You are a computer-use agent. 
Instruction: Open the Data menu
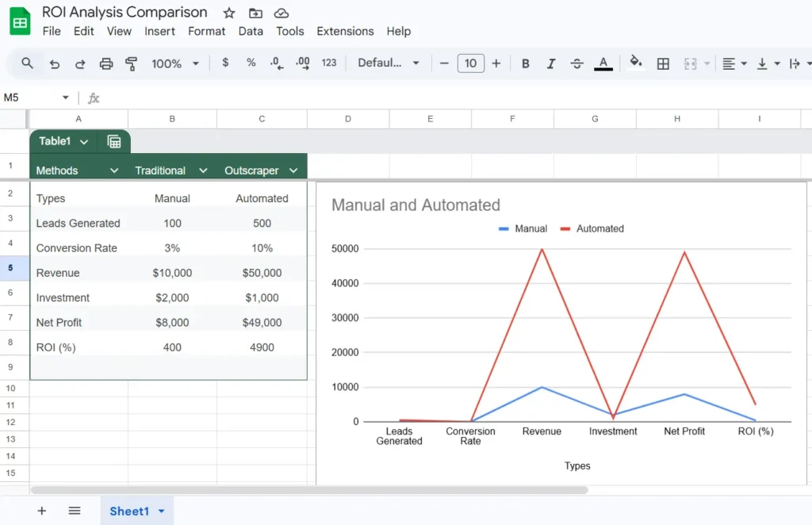[x=251, y=31]
